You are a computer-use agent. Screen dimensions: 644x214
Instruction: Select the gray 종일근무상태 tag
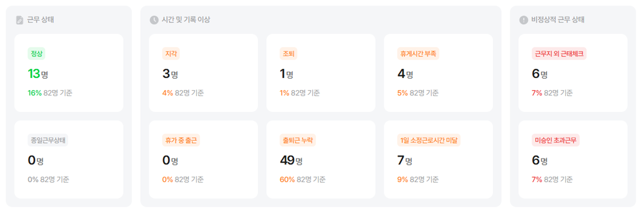[48, 140]
